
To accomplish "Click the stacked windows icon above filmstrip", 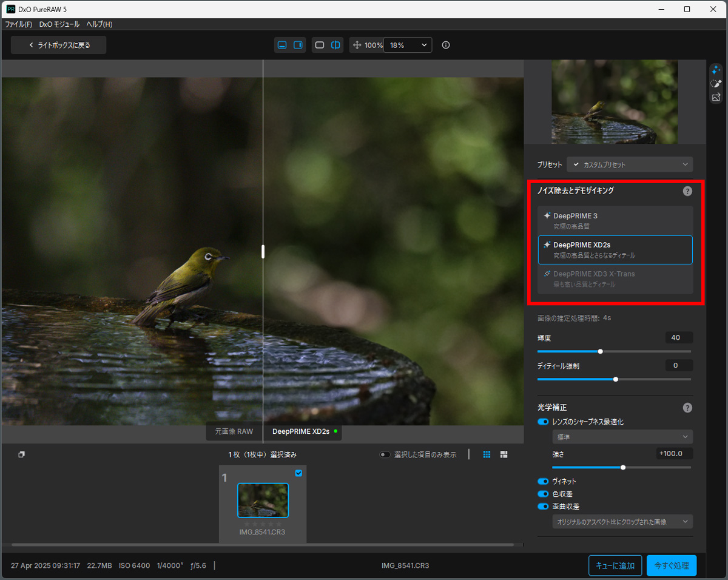I will [x=21, y=454].
